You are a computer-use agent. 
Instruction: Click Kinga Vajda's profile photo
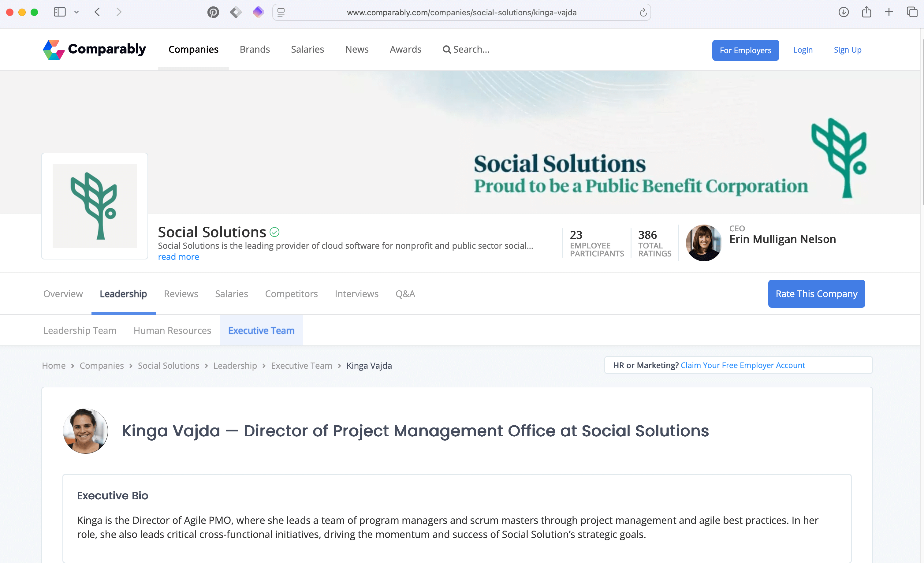[x=85, y=431]
